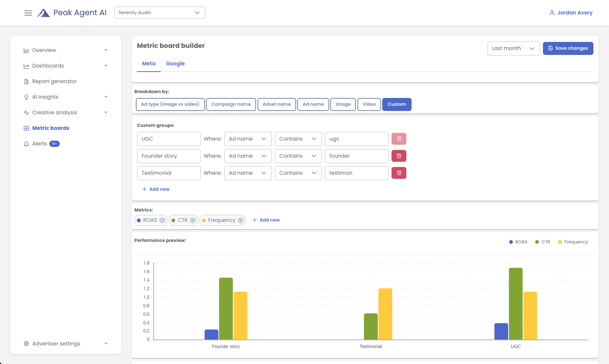This screenshot has height=364, width=609.
Task: Toggle the Custom breakdown option
Action: [397, 104]
